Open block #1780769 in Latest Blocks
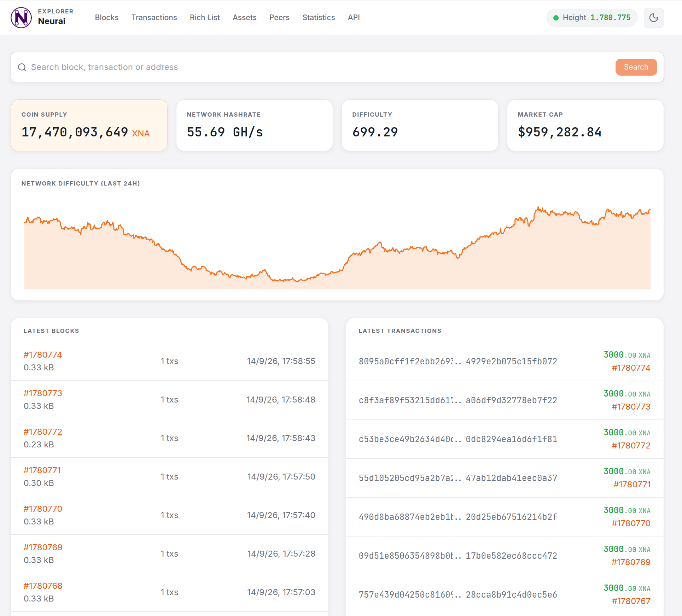682x616 pixels. click(x=43, y=547)
